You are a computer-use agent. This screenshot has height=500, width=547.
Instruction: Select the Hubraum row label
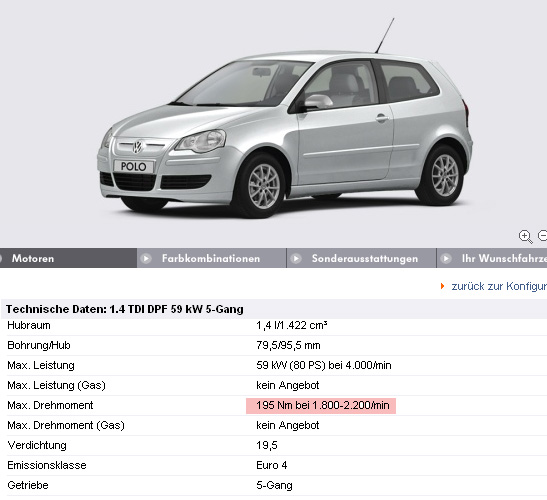pos(29,325)
